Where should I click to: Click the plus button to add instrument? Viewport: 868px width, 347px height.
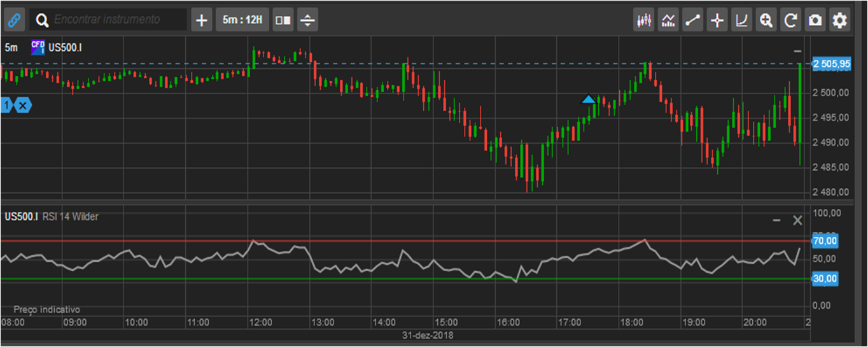pyautogui.click(x=202, y=20)
